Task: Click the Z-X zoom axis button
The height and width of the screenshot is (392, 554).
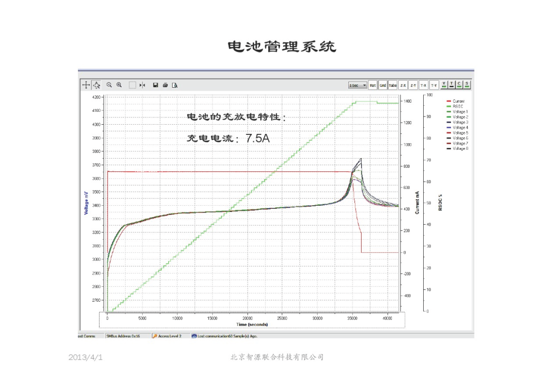Action: (x=403, y=85)
